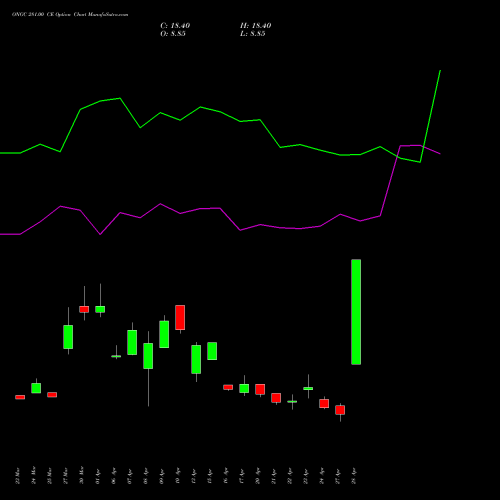Click the low value L: 8.85

tap(253, 34)
